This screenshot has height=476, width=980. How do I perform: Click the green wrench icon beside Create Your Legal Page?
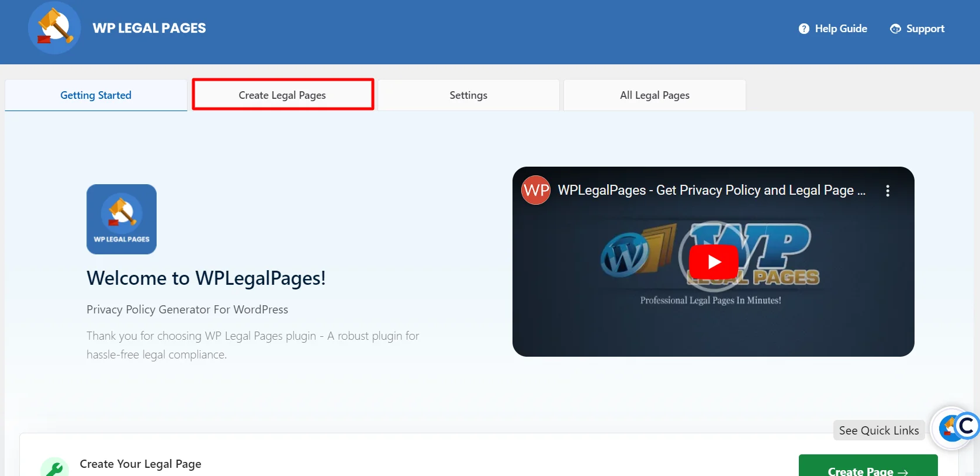click(54, 467)
